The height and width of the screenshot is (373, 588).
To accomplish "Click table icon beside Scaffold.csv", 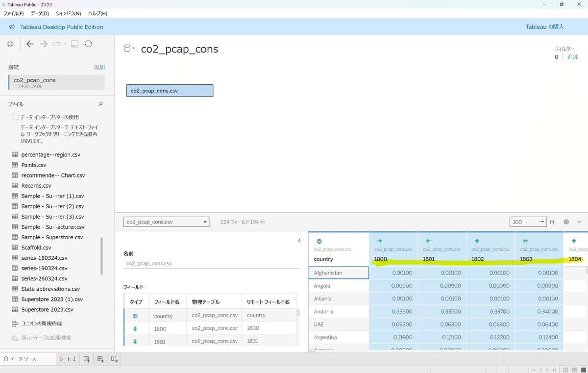I will click(x=15, y=248).
